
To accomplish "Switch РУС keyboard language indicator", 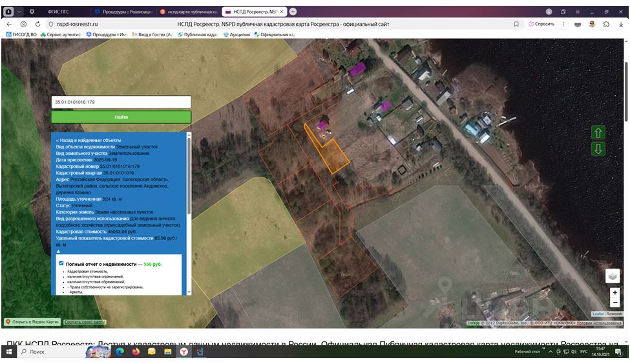I will point(583,352).
